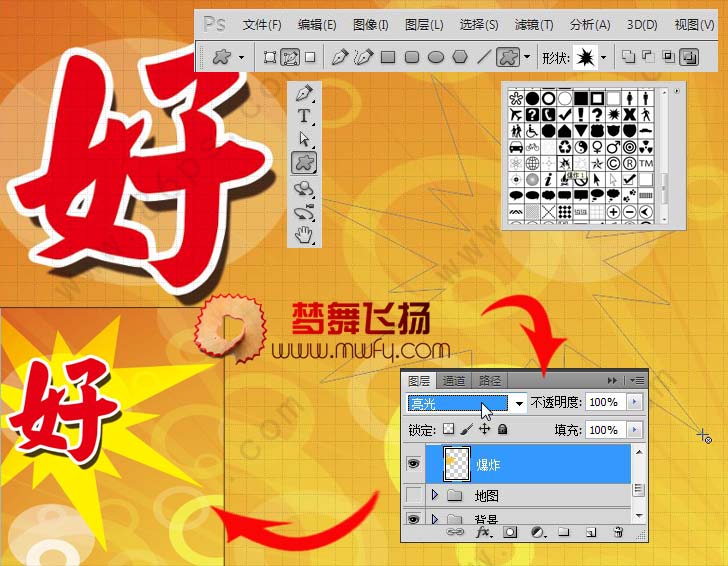Select the highlighted explosion shape in picker
Image resolution: width=728 pixels, height=566 pixels.
click(x=565, y=163)
